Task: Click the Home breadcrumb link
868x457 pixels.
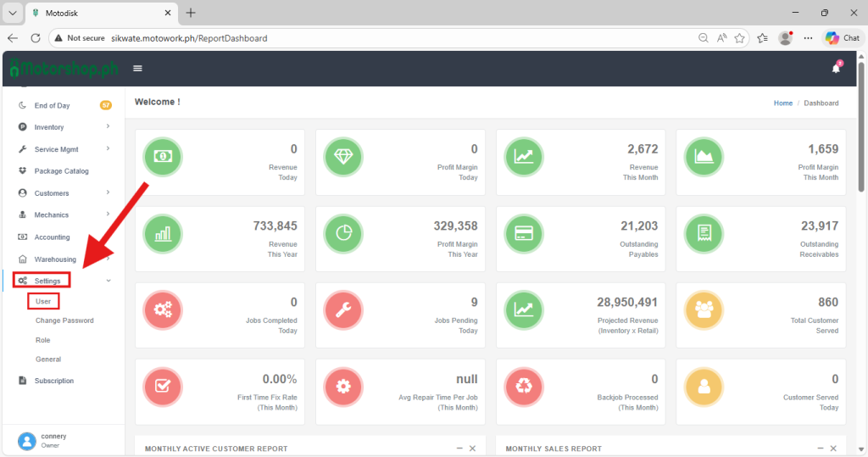Action: 782,103
